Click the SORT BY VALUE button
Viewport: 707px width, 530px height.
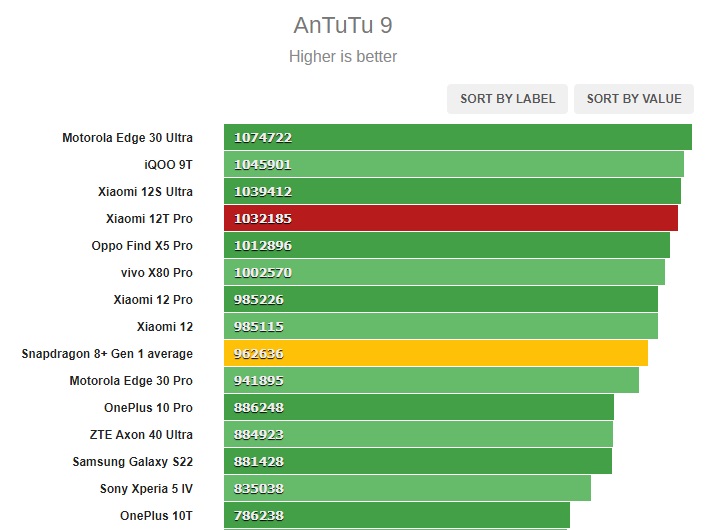point(634,99)
